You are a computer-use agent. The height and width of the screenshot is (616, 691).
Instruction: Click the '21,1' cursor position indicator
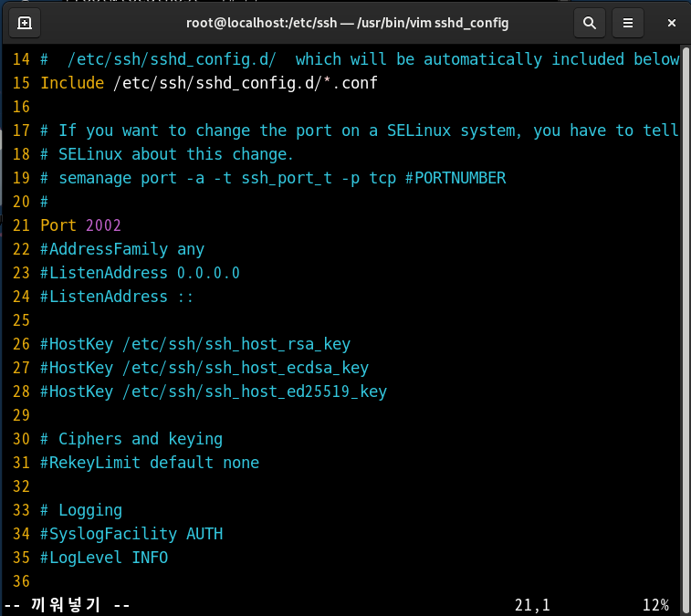pyautogui.click(x=532, y=605)
